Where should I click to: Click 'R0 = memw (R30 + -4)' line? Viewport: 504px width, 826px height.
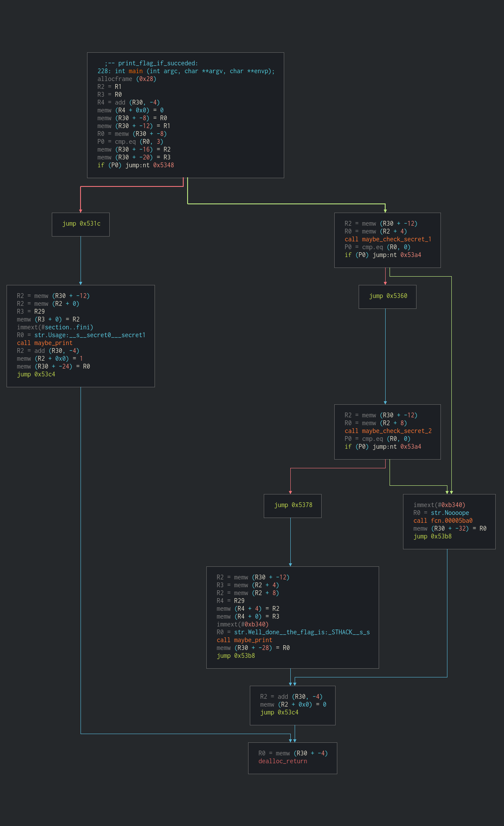tap(293, 753)
